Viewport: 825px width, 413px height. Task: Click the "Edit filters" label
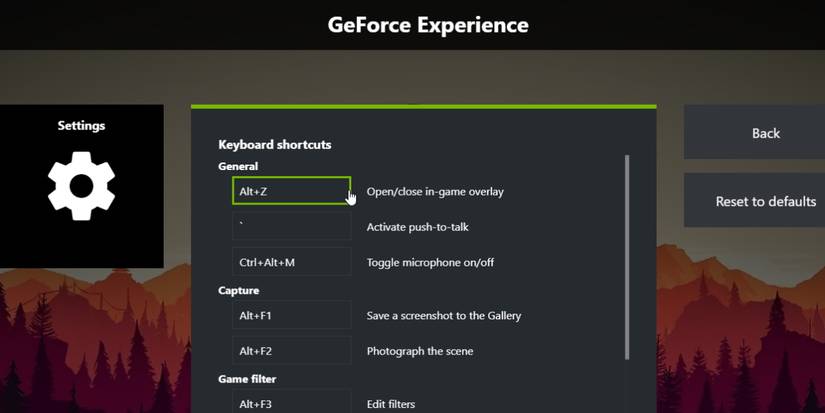(x=391, y=404)
